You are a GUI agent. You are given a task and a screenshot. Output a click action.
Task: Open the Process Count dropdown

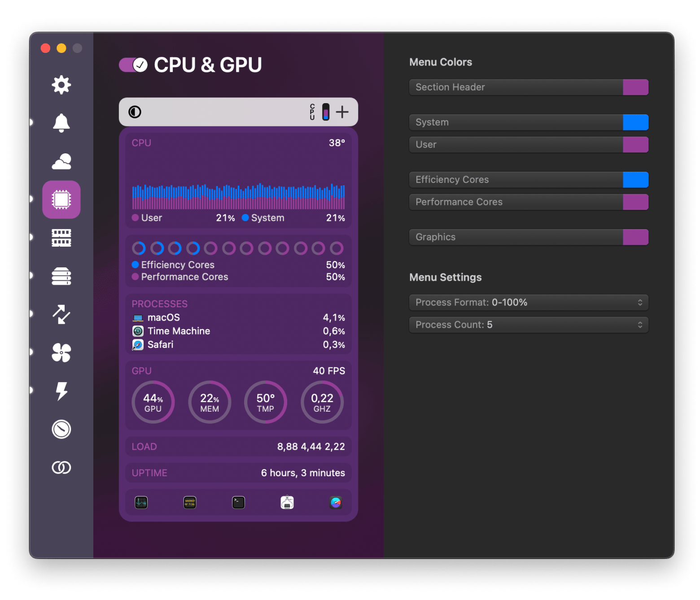[x=529, y=325]
